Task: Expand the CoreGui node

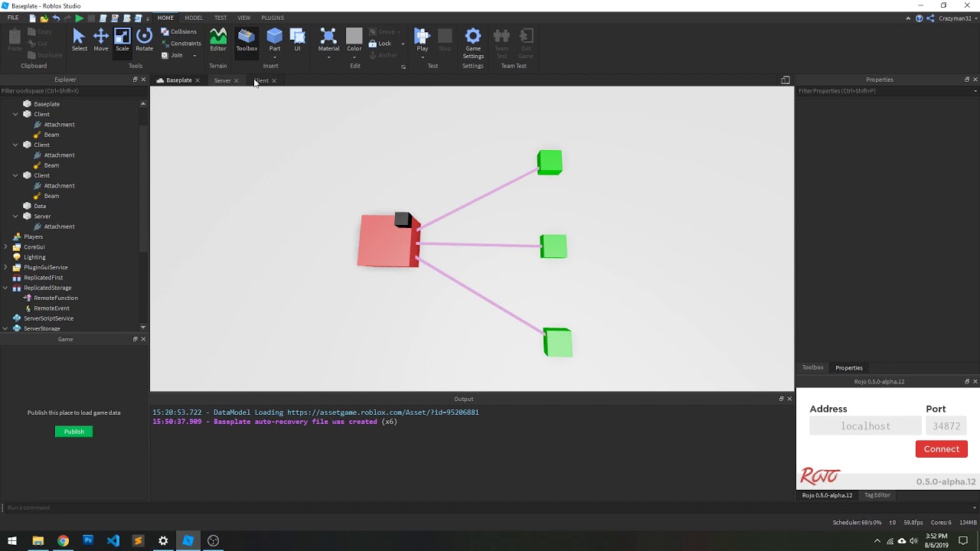Action: [x=5, y=247]
